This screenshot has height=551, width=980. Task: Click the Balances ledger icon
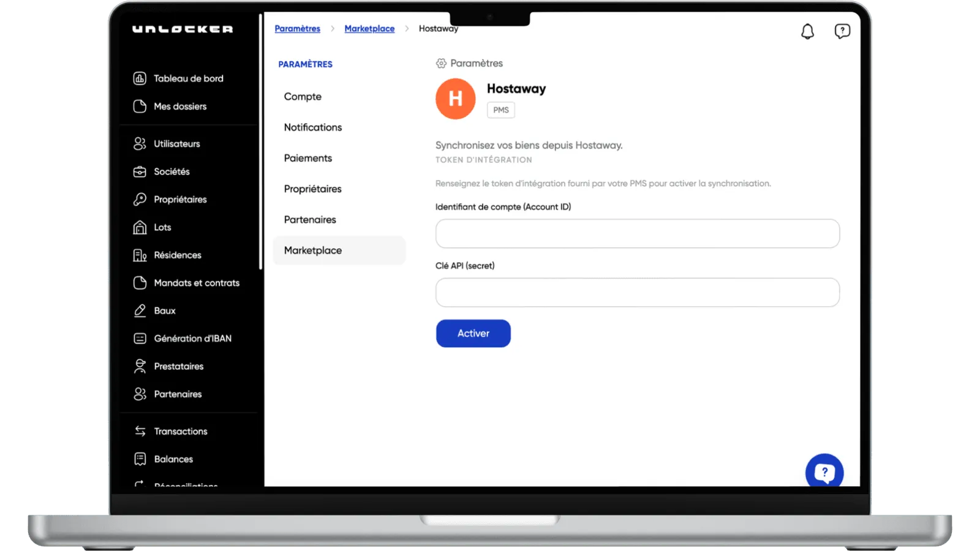tap(140, 459)
